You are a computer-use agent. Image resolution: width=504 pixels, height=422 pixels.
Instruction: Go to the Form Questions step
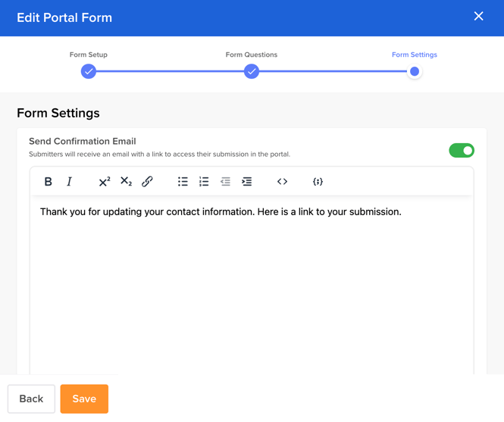252,55
